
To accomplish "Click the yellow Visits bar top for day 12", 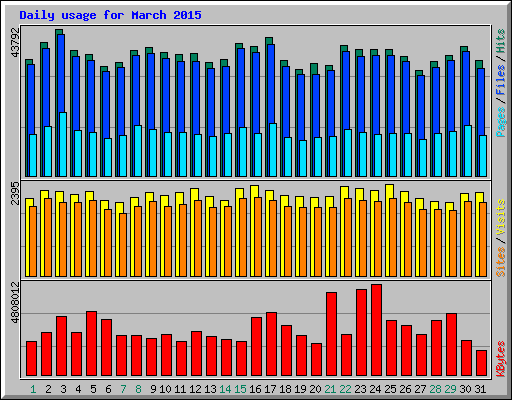I will 194,194.
